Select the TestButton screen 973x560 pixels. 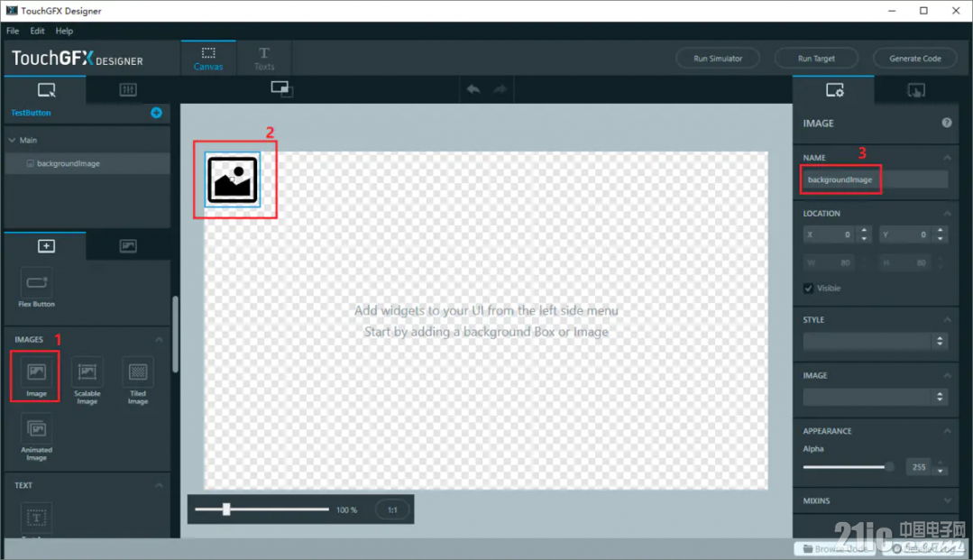click(31, 113)
